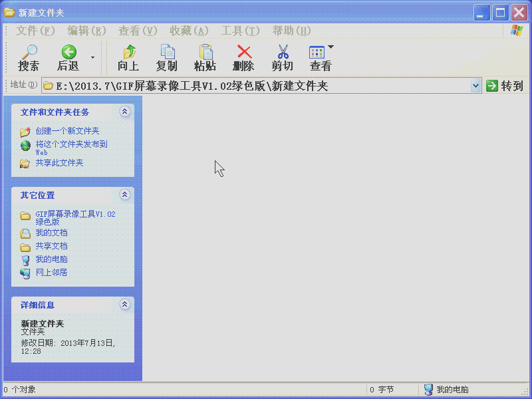Click 将这个文件夹发布到 Web link

click(x=72, y=148)
